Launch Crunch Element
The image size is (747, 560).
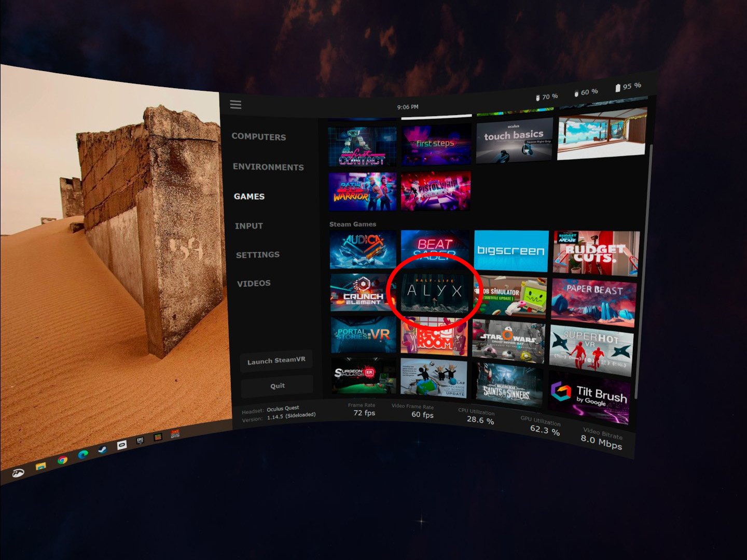(x=363, y=292)
